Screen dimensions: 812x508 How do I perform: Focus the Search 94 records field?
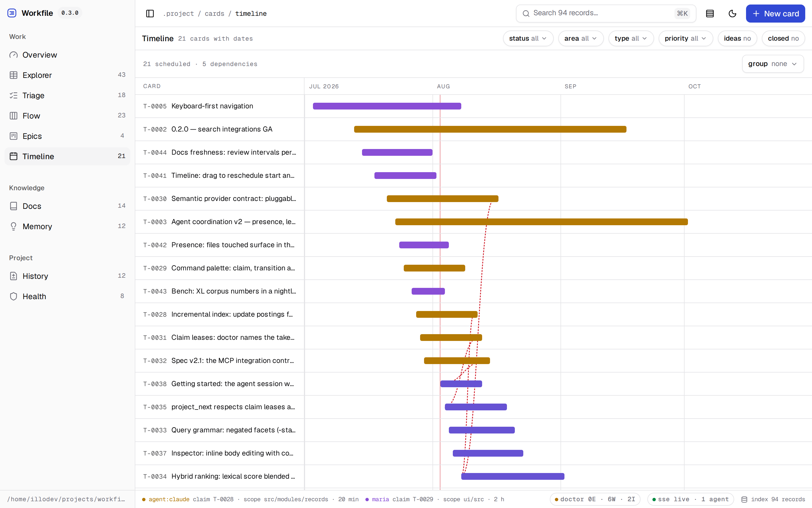[x=606, y=14]
